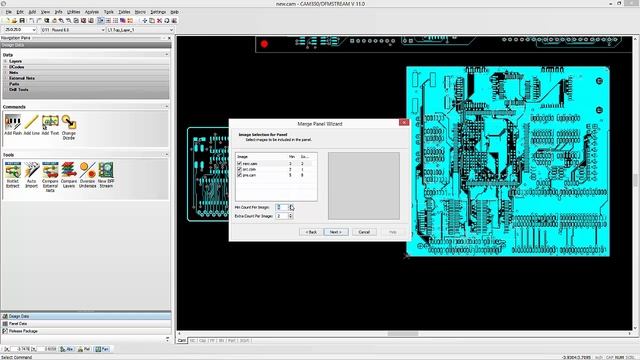Click the blue crosshair move toolbar icon
This screenshot has height=360, width=640.
144,20
